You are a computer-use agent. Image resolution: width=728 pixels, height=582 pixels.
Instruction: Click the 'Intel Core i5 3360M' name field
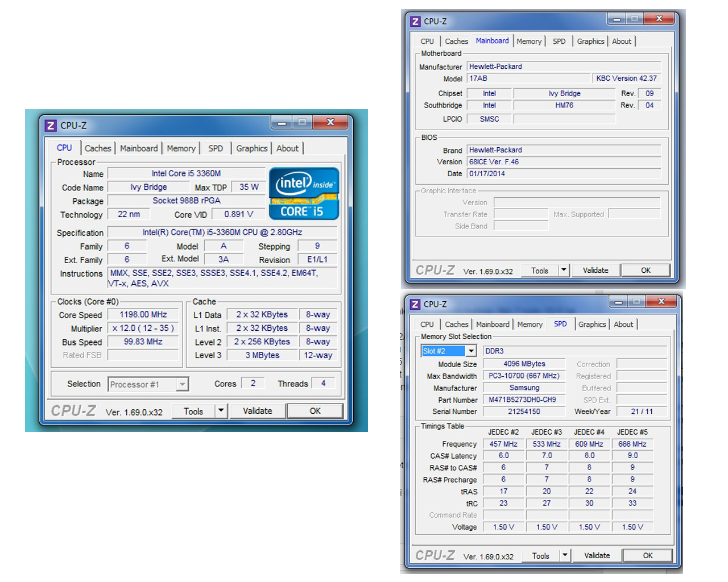187,173
